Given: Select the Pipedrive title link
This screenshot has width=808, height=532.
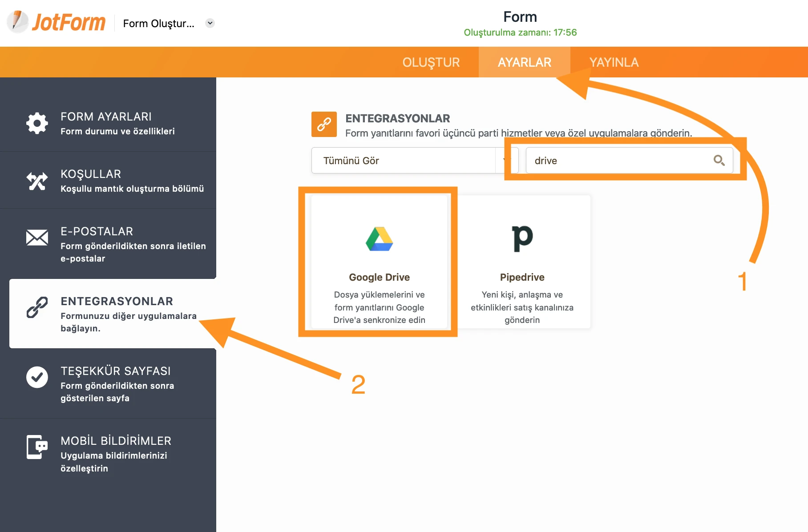Looking at the screenshot, I should click(x=522, y=277).
